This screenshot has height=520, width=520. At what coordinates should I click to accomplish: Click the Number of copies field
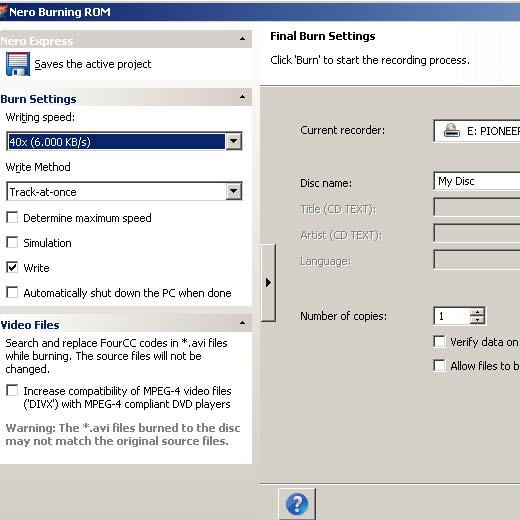click(x=452, y=316)
